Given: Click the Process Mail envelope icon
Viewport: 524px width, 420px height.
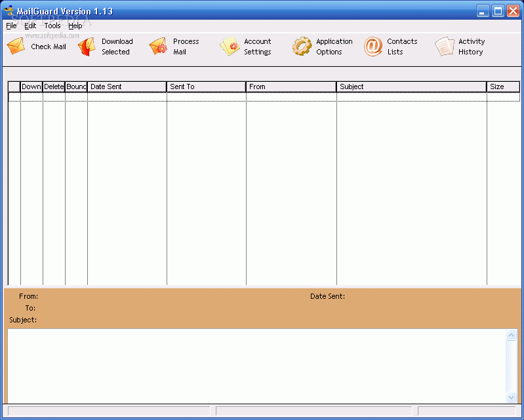Looking at the screenshot, I should point(159,46).
